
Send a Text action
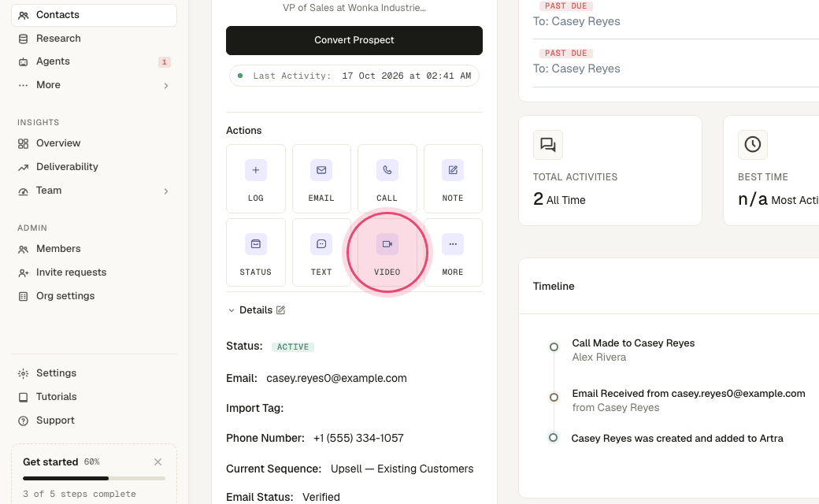click(321, 252)
